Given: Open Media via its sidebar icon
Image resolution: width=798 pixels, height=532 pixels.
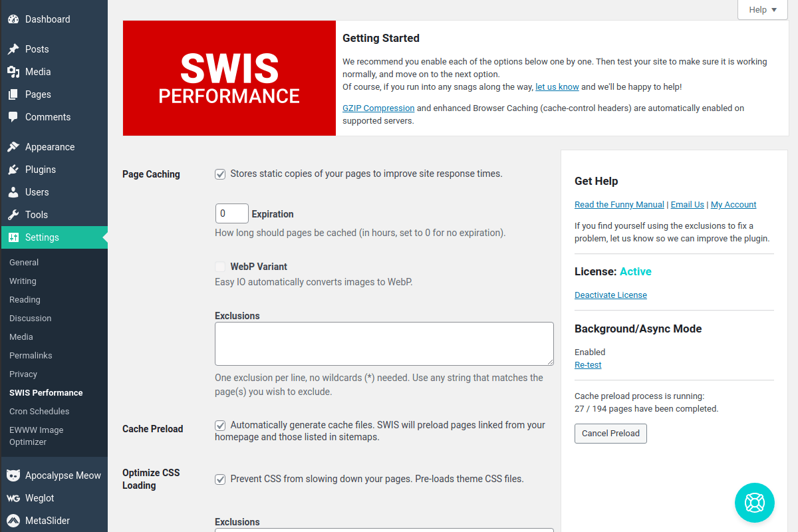Looking at the screenshot, I should (13, 72).
